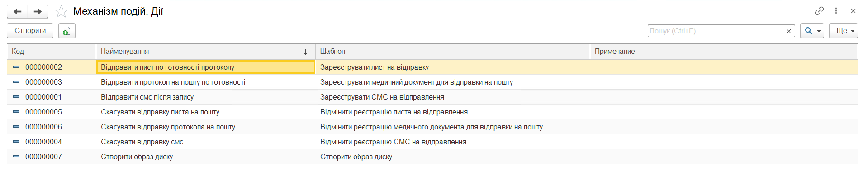
Task: Clear the search field with X
Action: (x=789, y=31)
